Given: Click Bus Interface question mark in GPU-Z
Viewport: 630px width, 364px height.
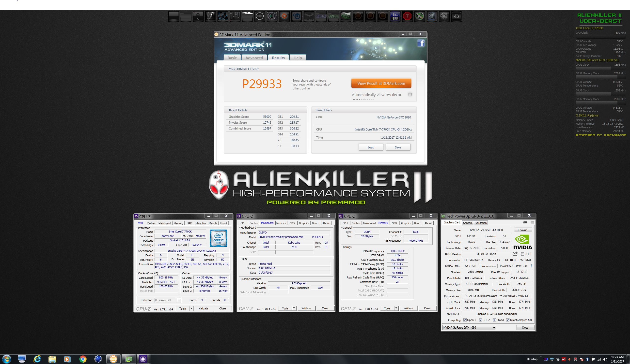Looking at the screenshot, I should click(x=531, y=266).
